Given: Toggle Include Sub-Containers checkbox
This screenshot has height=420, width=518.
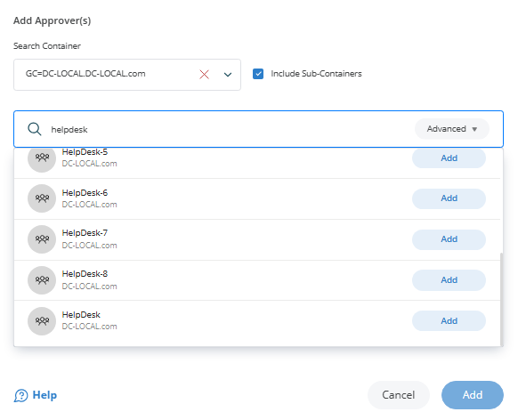Looking at the screenshot, I should (x=258, y=74).
